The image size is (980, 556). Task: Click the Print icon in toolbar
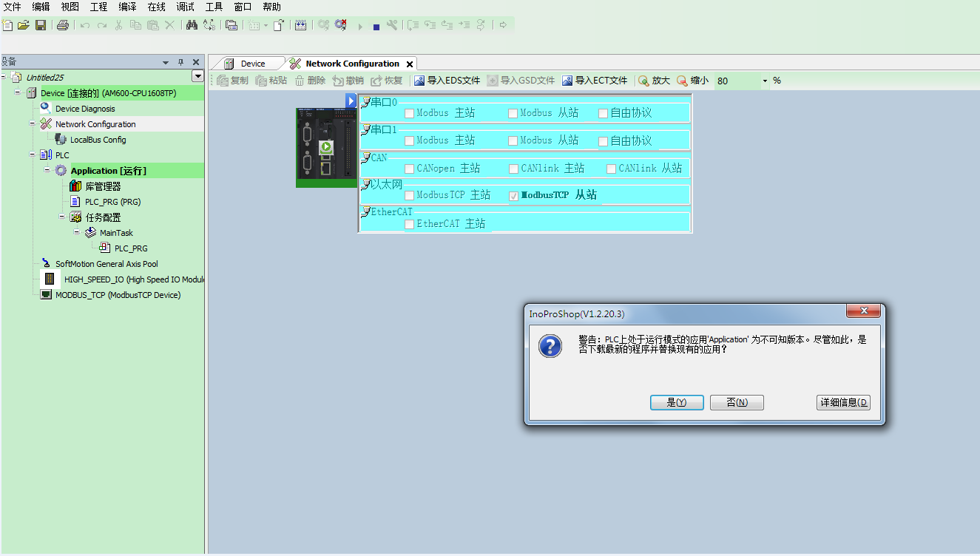coord(63,25)
